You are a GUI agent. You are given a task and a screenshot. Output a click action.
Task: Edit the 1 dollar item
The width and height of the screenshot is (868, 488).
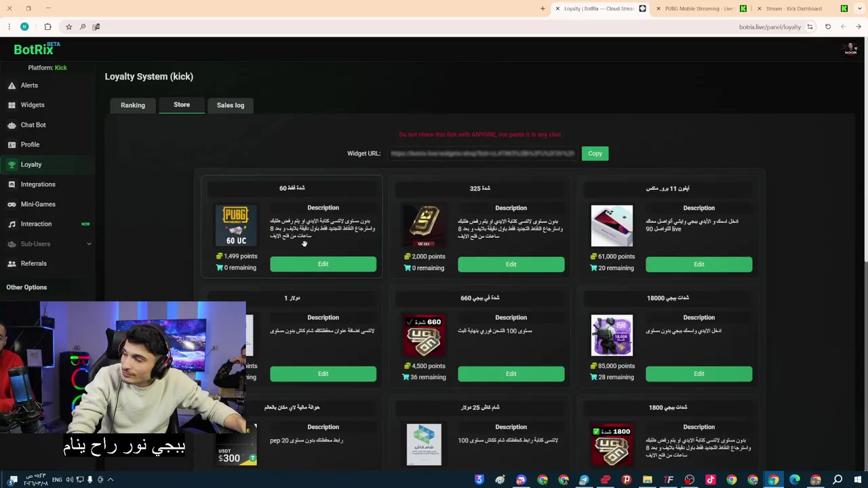(323, 373)
